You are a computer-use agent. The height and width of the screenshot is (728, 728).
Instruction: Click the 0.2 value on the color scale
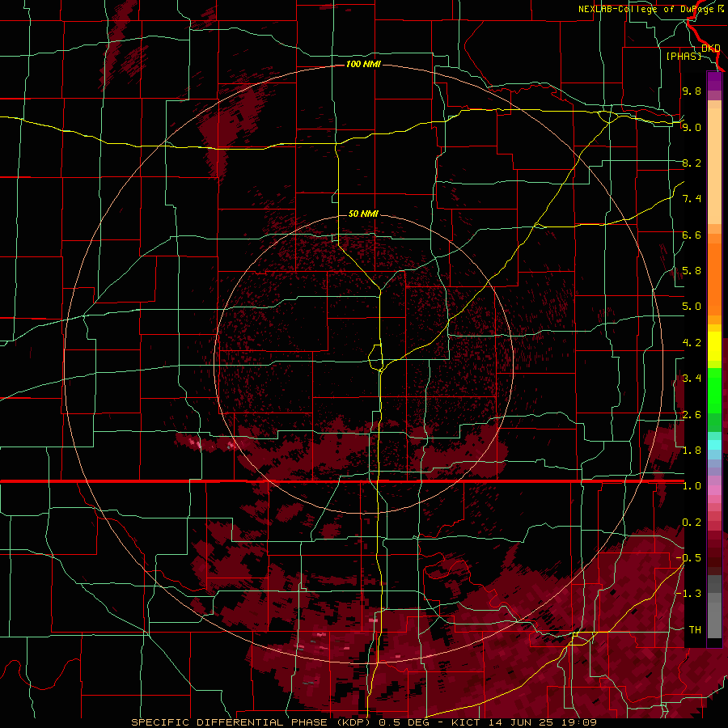(x=692, y=523)
